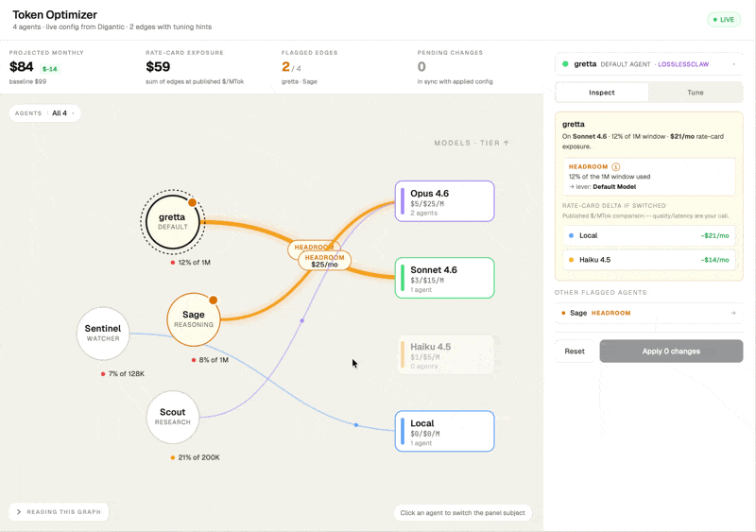Open the Haiku 4.5 model card
Viewport: 756px width, 532px height.
click(x=446, y=355)
